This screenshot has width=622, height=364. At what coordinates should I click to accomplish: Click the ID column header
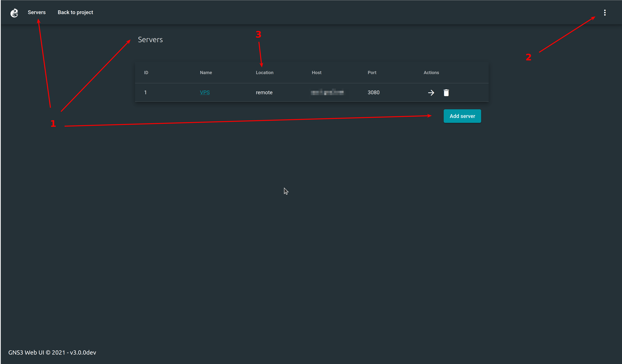(146, 72)
